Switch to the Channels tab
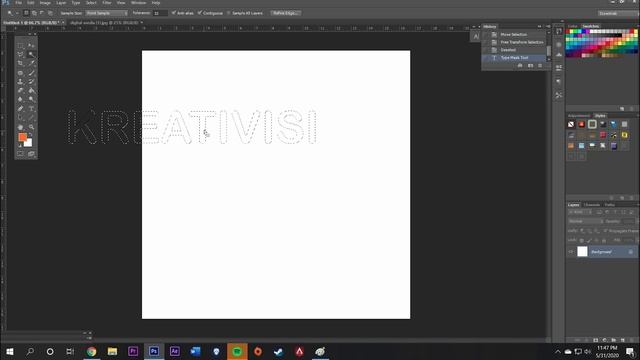The image size is (640, 360). (x=591, y=205)
